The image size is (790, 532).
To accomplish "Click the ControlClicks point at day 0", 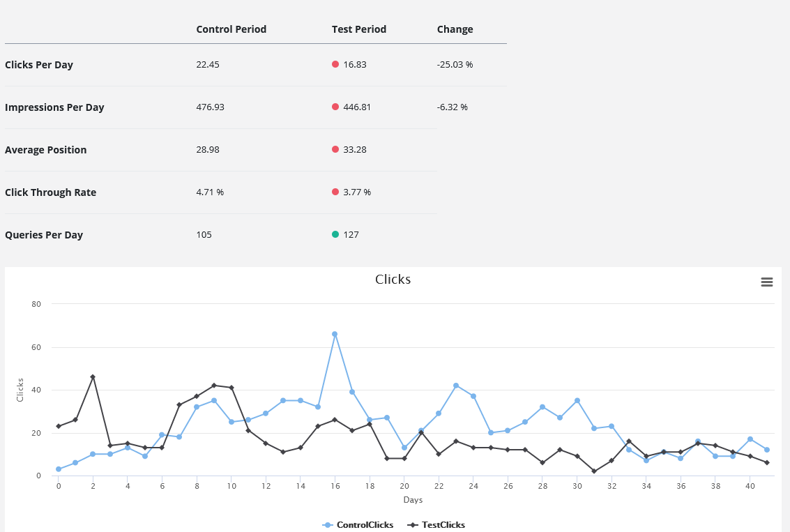I will [x=59, y=469].
